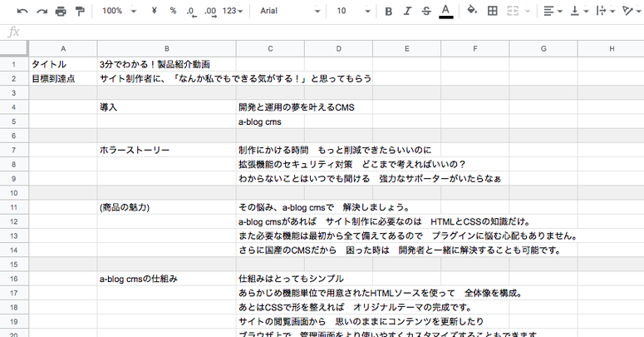Decrease decimal places button

pos(191,12)
